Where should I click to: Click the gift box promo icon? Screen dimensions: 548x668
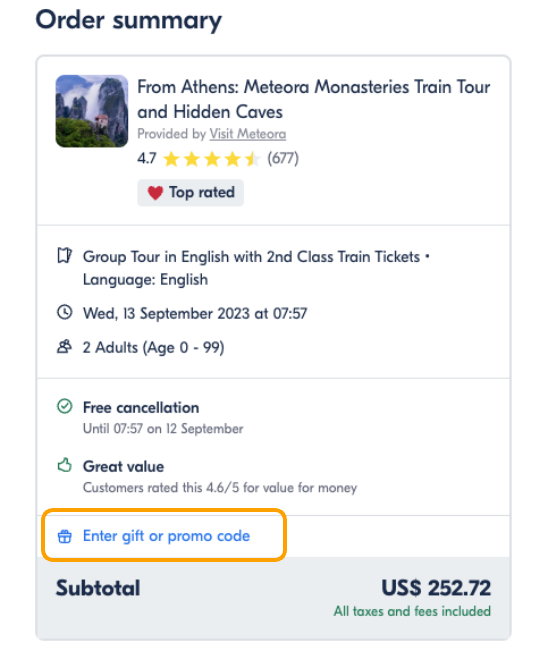(65, 536)
